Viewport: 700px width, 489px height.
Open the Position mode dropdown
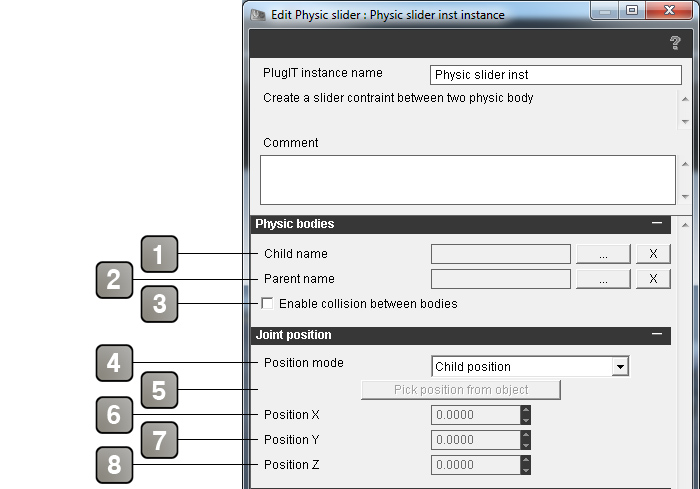pyautogui.click(x=620, y=366)
